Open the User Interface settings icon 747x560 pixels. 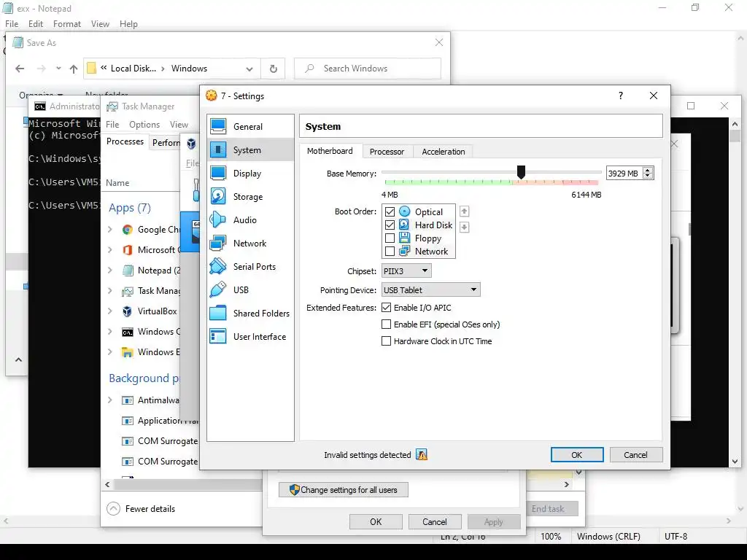218,337
